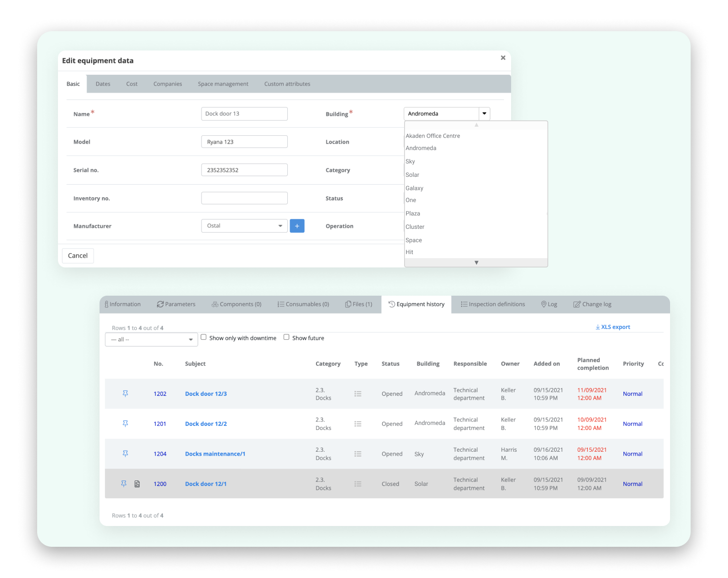Open the Parameters tab
The width and height of the screenshot is (728, 578).
[176, 305]
